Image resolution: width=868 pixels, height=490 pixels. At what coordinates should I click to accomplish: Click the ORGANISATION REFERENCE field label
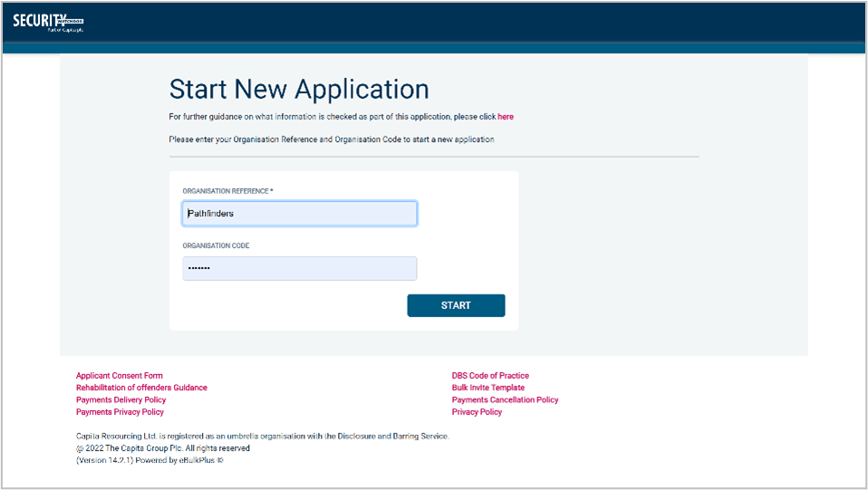227,191
